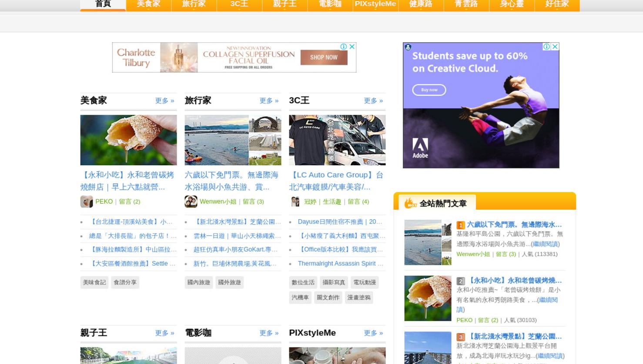
Task: Click Buy now button in Adobe ad
Action: [x=429, y=90]
